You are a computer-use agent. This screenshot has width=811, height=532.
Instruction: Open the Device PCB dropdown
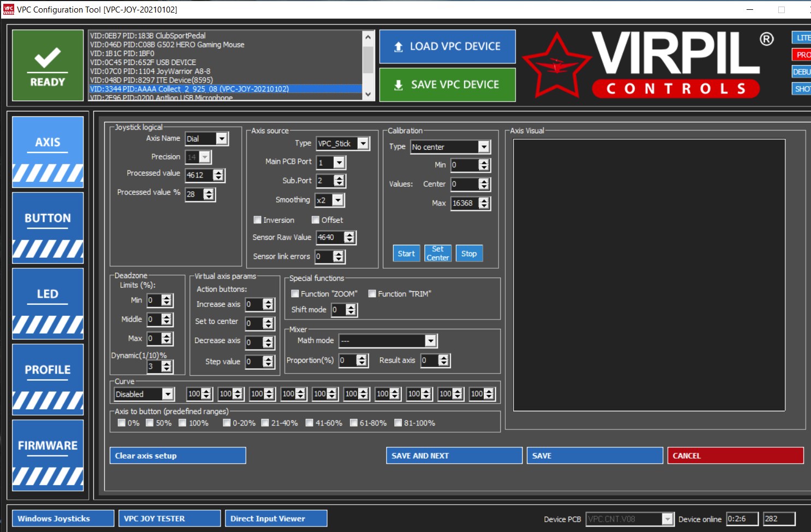[x=667, y=519]
